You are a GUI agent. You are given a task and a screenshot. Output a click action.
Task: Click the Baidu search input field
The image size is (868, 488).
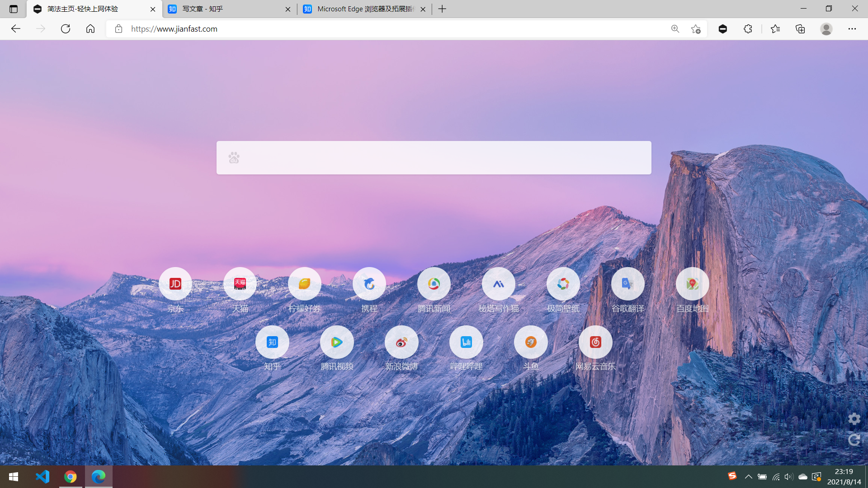(x=434, y=157)
